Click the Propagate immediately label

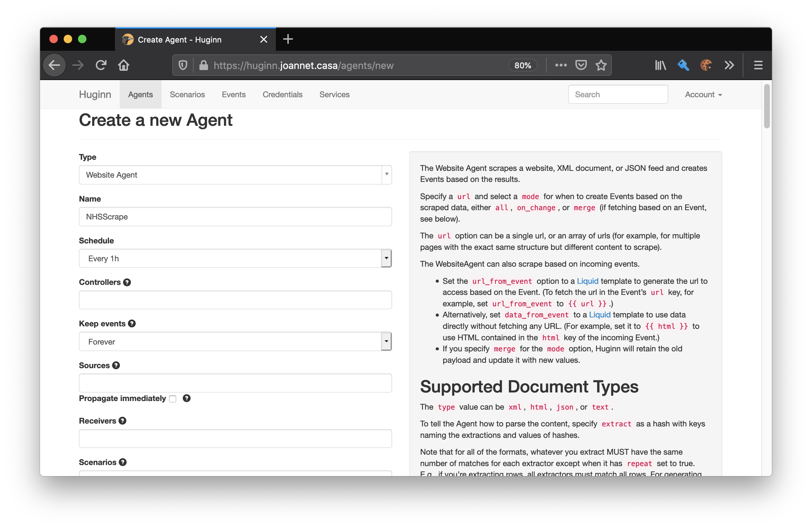tap(123, 399)
